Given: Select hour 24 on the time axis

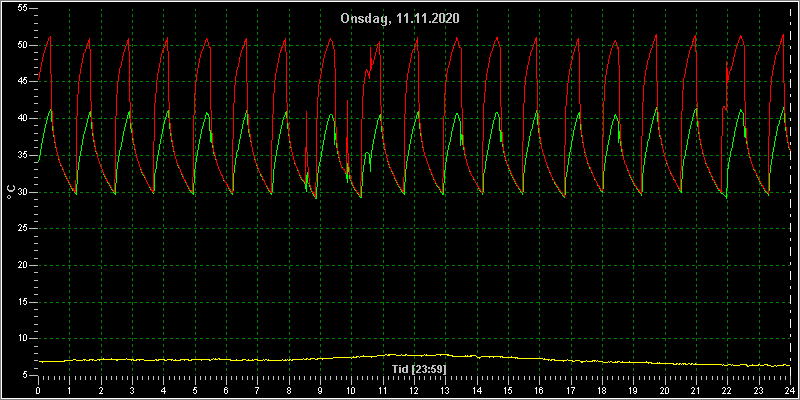Looking at the screenshot, I should (790, 389).
